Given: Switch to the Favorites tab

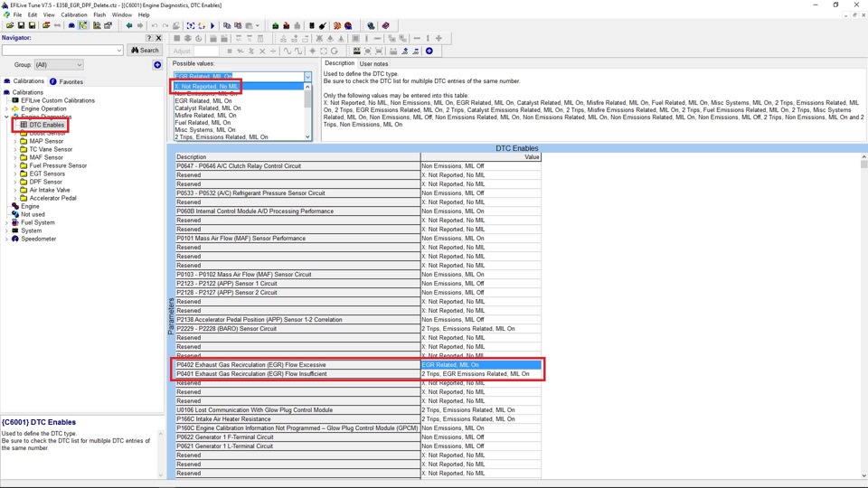Looking at the screenshot, I should [66, 81].
